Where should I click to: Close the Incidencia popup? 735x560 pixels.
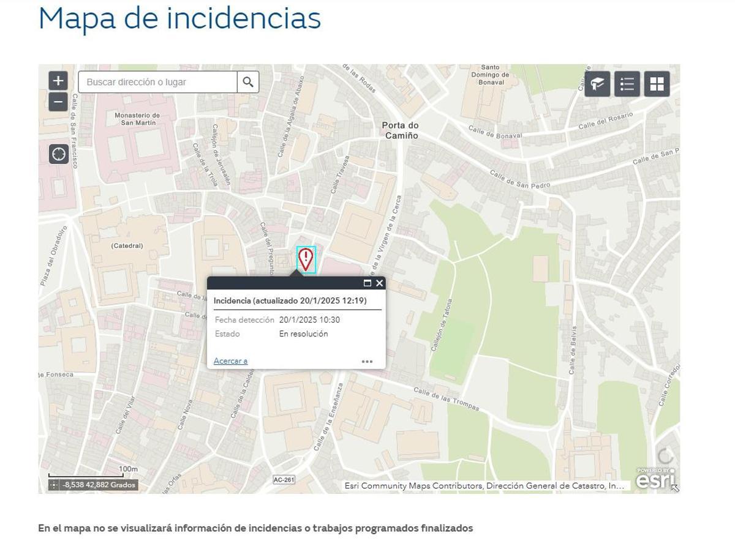(380, 283)
